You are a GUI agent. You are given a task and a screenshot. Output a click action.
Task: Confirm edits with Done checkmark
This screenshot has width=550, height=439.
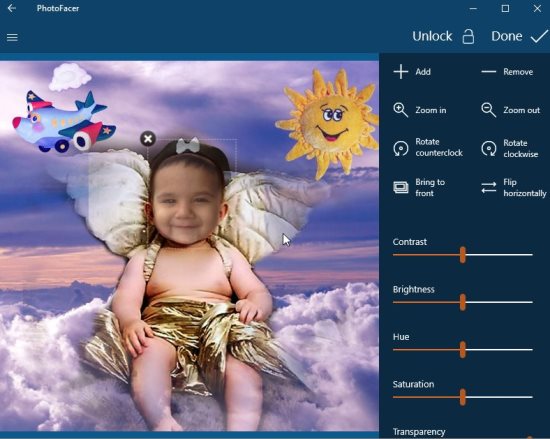tap(539, 36)
